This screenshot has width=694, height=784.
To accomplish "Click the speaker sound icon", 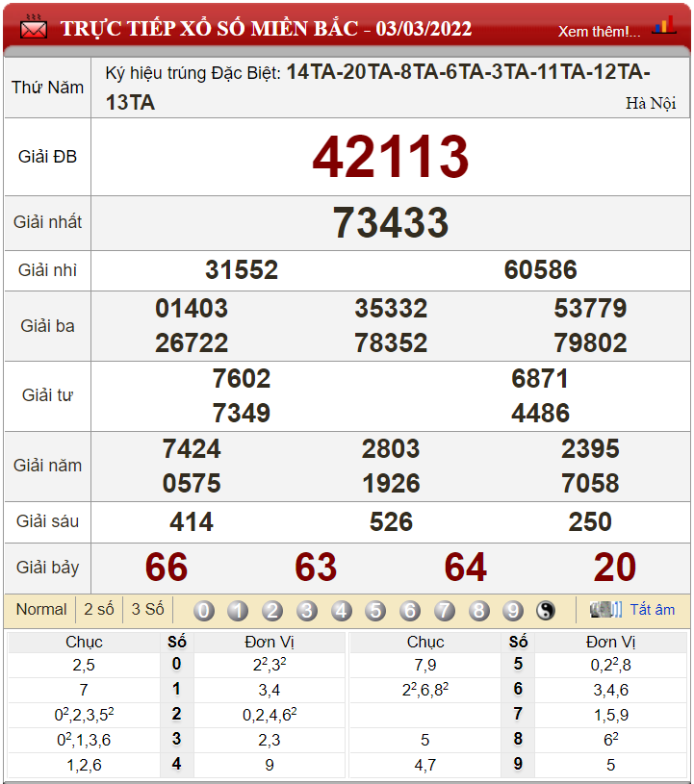I will point(603,609).
